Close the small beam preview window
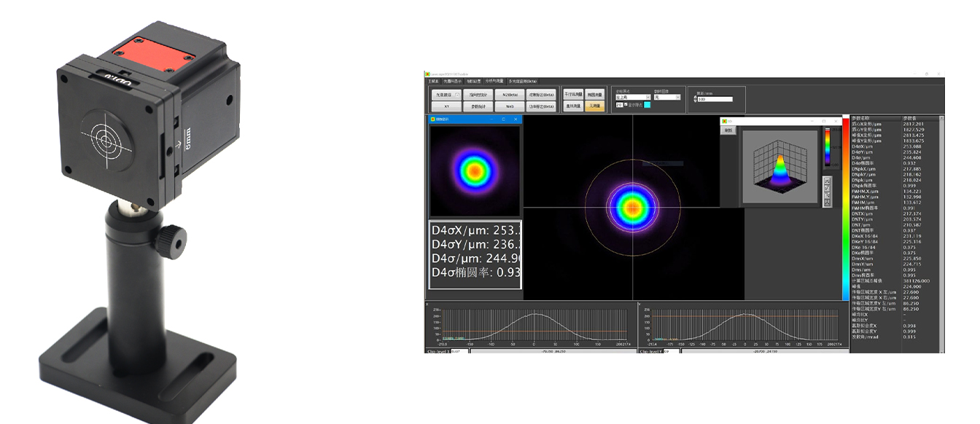This screenshot has width=980, height=424. click(516, 119)
